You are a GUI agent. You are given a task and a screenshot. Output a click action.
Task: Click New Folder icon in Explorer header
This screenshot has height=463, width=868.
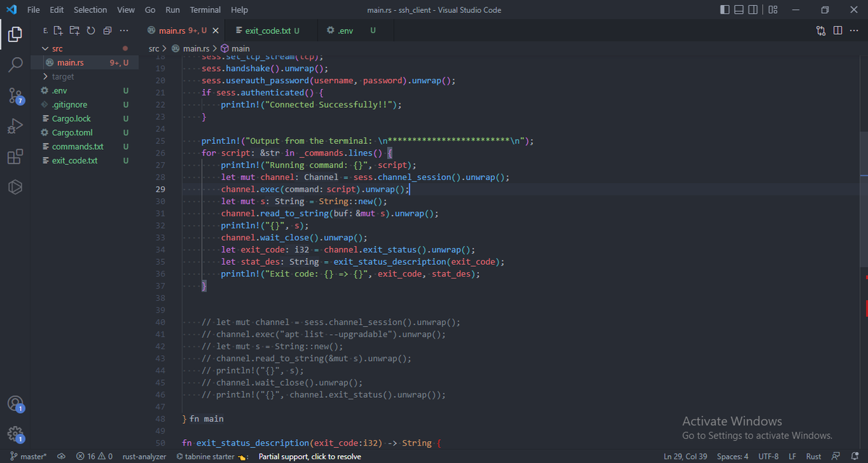[74, 30]
